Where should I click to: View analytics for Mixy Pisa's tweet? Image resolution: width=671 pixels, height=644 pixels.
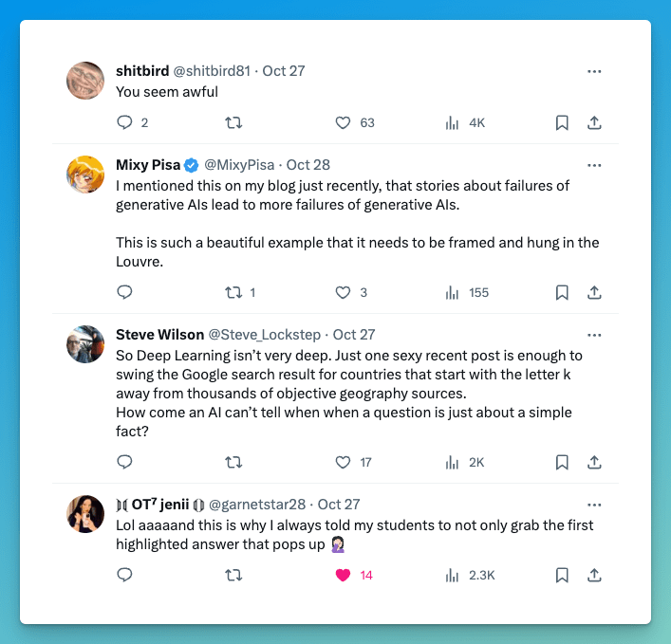453,292
